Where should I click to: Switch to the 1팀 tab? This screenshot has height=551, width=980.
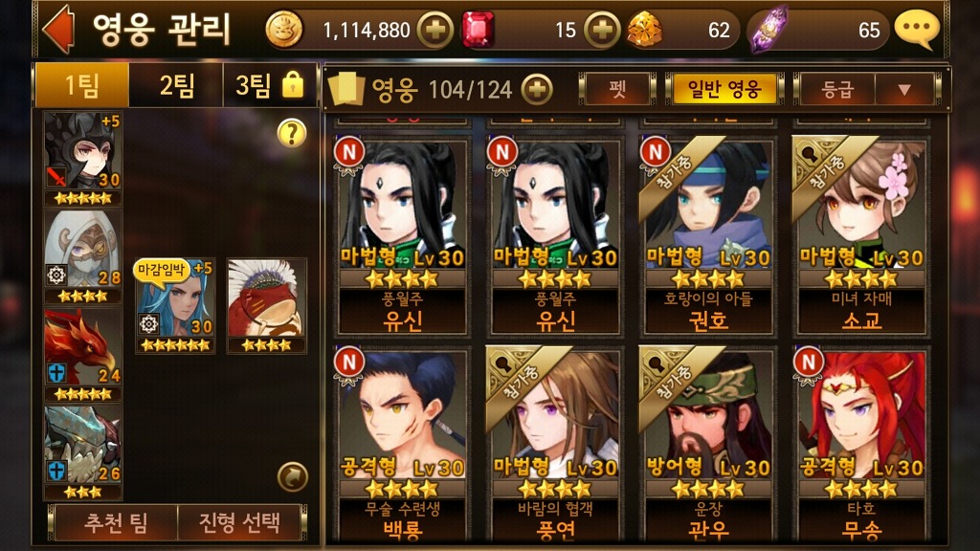point(82,85)
